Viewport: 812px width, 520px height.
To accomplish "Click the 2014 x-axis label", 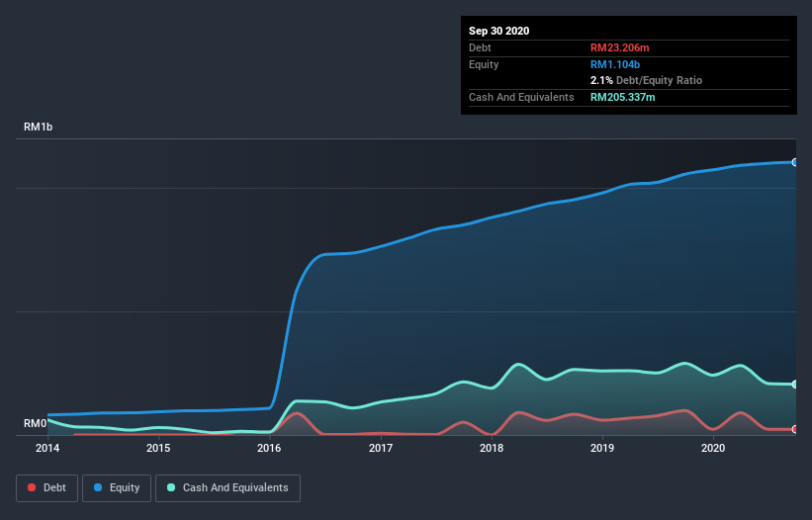I will pyautogui.click(x=47, y=448).
